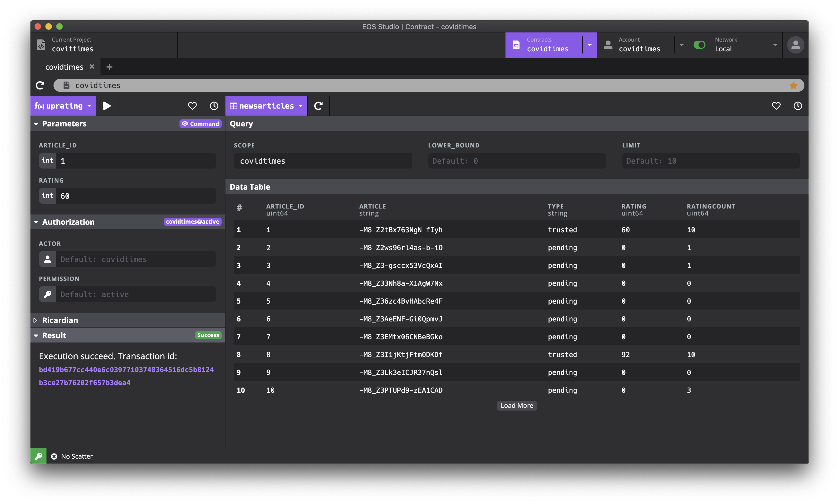Open table history clock icon at right
Viewport: 839px width, 504px height.
pyautogui.click(x=798, y=106)
